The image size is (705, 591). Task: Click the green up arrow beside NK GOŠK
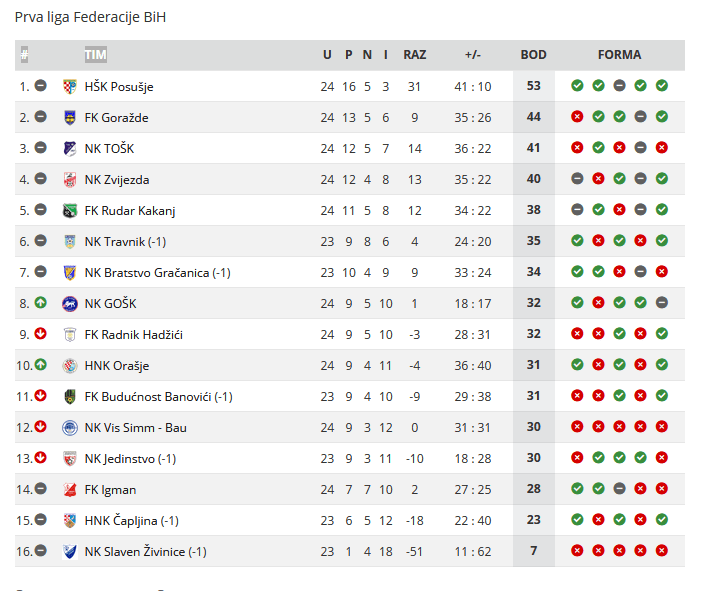(40, 303)
